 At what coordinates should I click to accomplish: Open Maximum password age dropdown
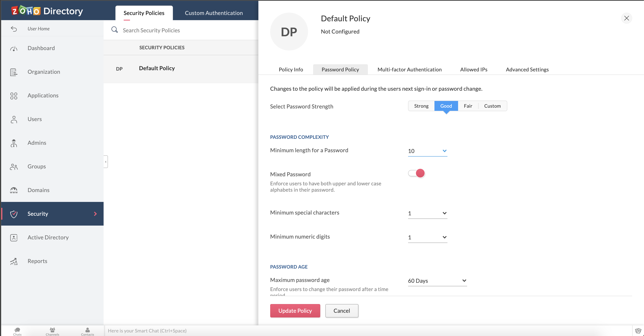point(437,281)
